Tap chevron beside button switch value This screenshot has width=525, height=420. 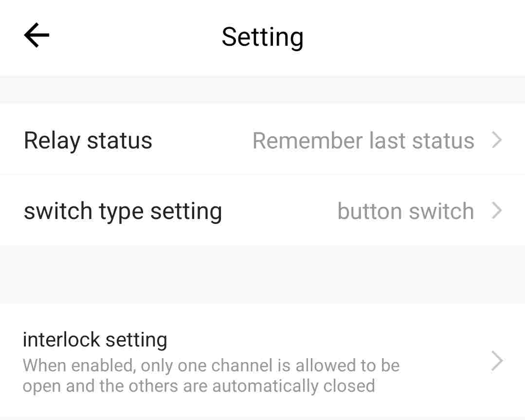click(497, 211)
